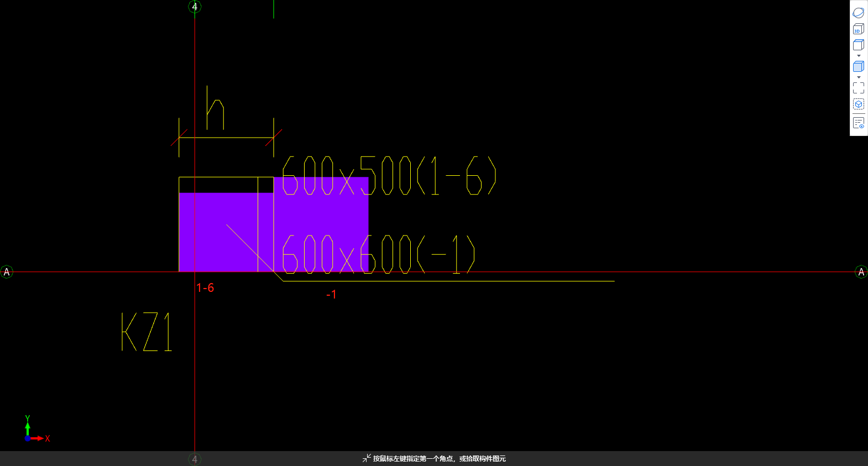Click the red 1-6 floor label
868x466 pixels.
pos(205,288)
